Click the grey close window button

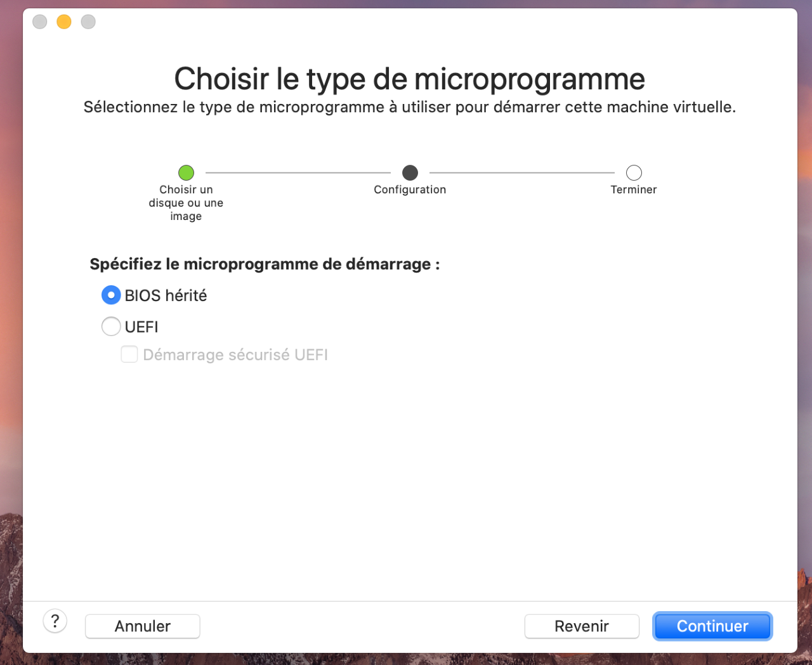click(x=40, y=22)
